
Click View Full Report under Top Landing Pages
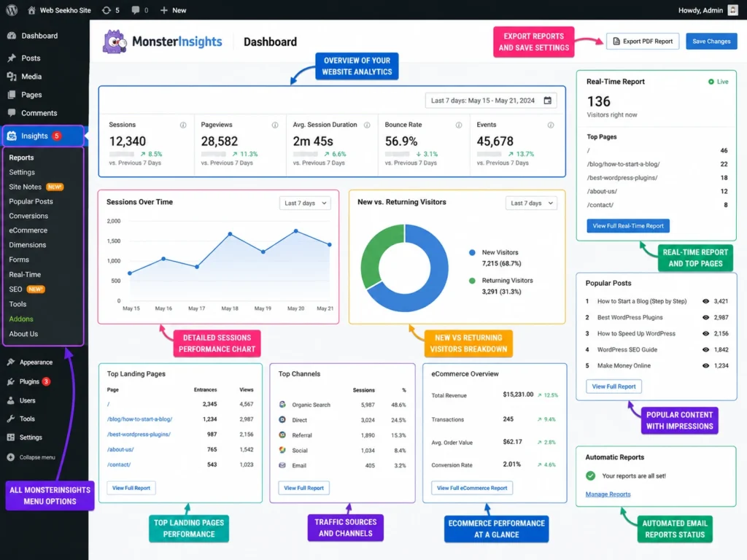pos(131,488)
